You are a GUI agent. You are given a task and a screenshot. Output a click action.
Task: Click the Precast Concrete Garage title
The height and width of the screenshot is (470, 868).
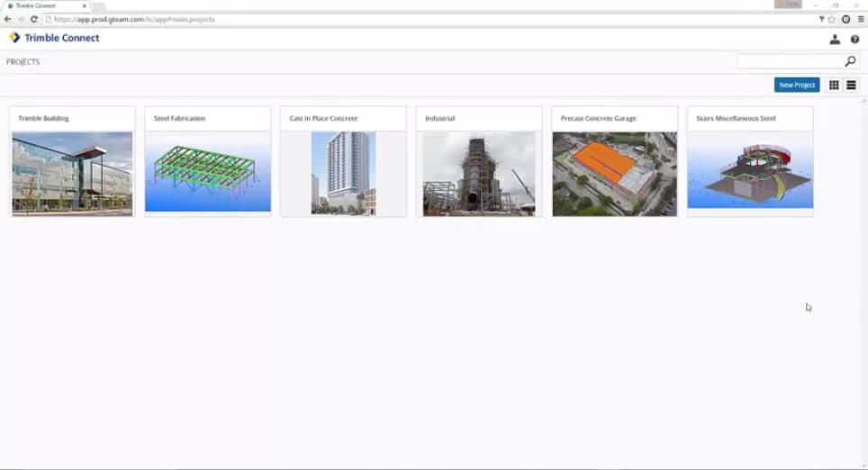(599, 119)
